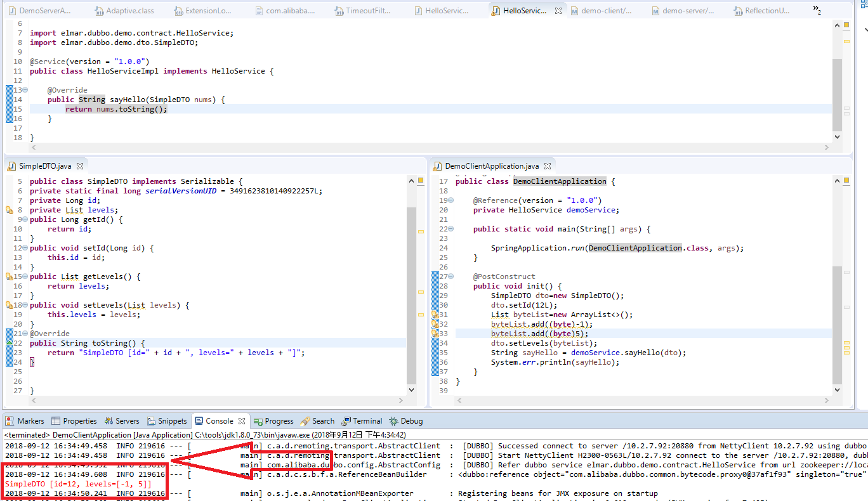Click warning marker beside getLevels() line 15
This screenshot has height=501, width=868.
[x=9, y=277]
